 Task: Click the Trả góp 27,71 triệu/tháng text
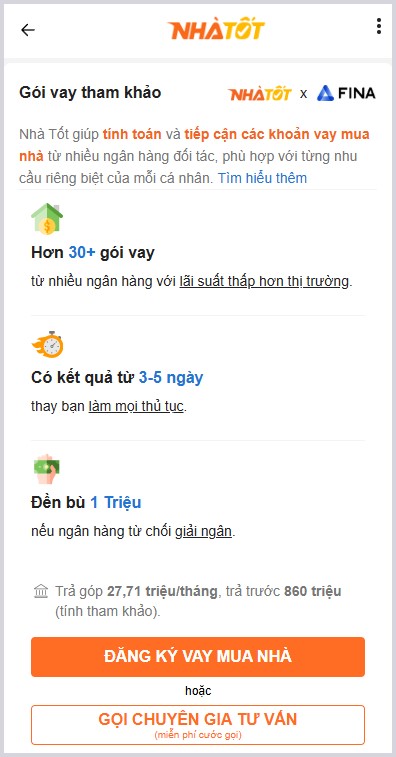coord(136,591)
